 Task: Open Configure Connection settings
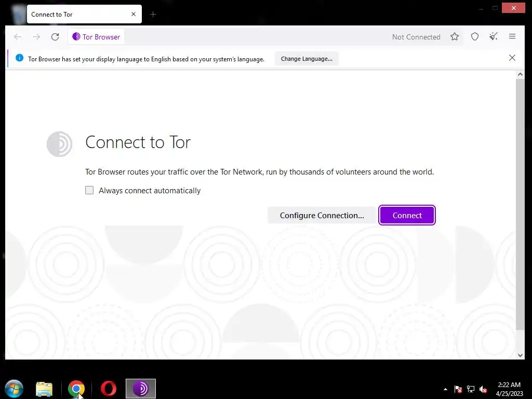(322, 215)
